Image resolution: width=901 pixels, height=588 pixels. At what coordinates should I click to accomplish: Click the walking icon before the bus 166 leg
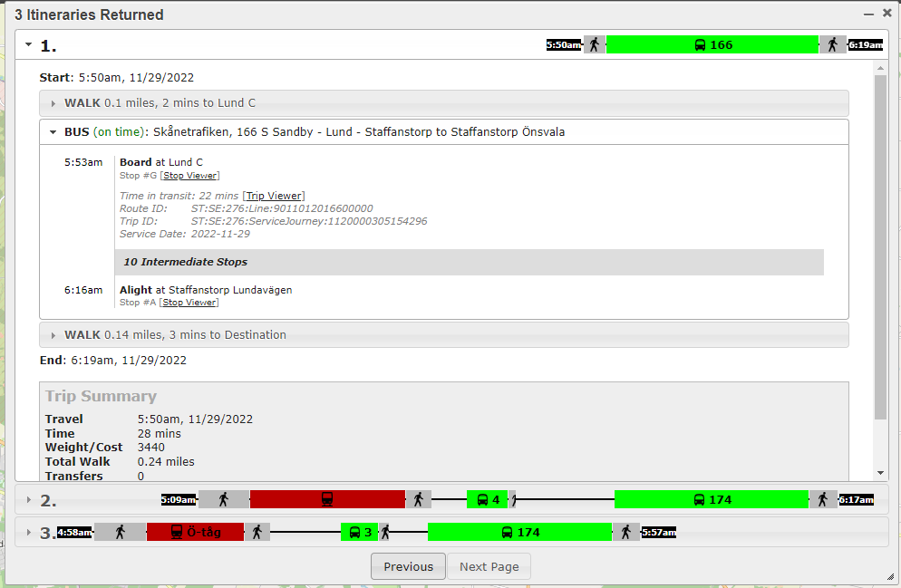[595, 43]
